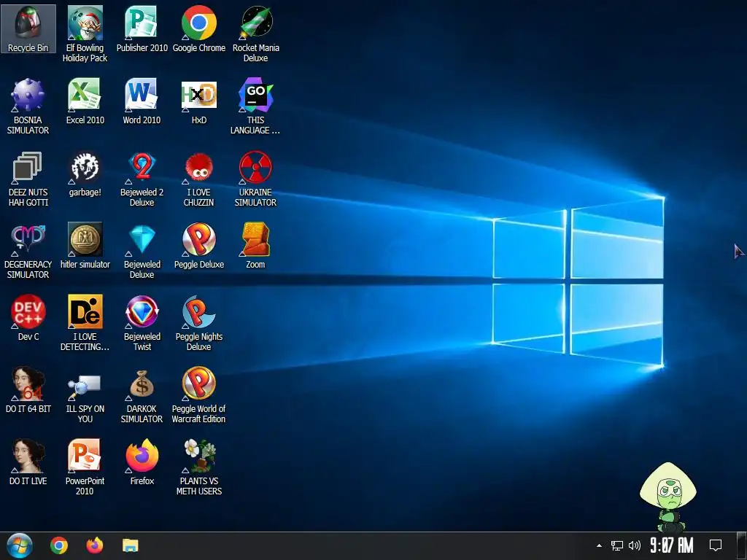Launch Word 2010 shortcut

click(x=142, y=101)
